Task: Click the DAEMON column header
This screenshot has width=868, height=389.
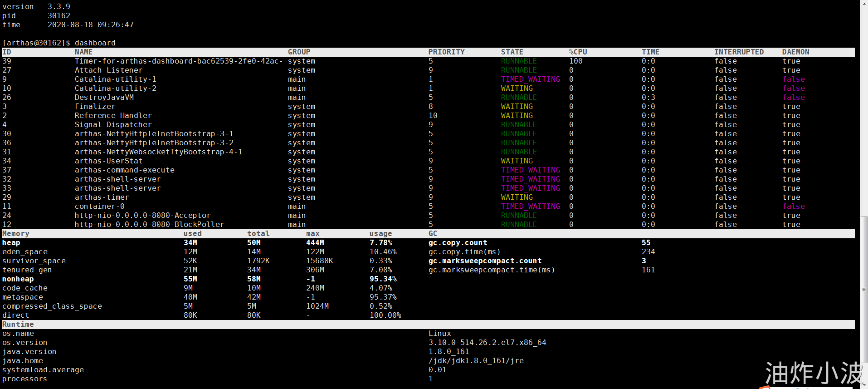Action: pos(796,52)
